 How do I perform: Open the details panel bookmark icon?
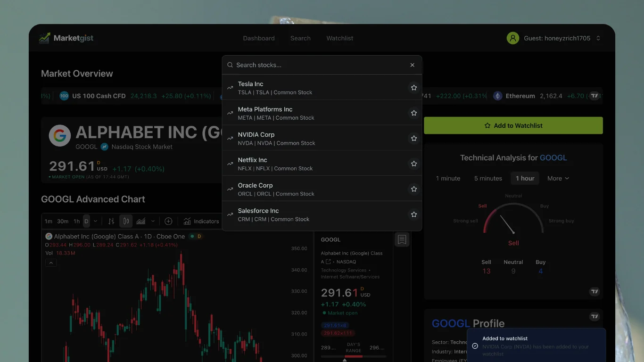coord(402,239)
